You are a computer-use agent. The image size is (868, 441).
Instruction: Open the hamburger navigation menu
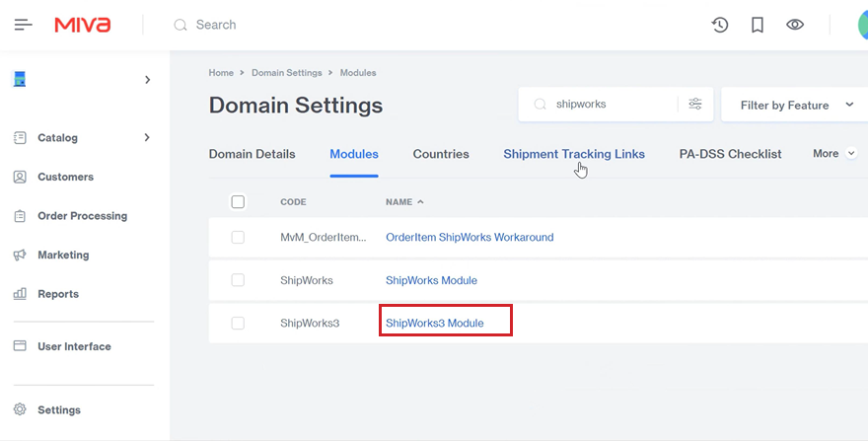tap(24, 25)
